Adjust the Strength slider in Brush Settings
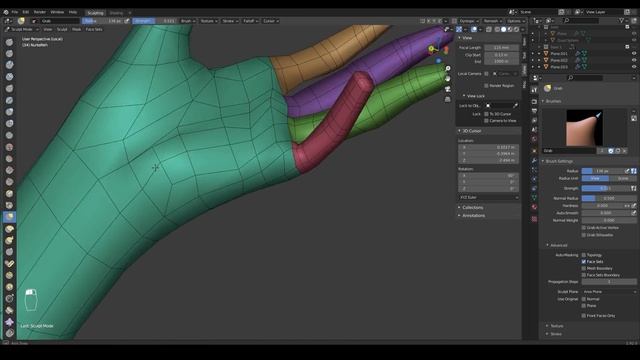This screenshot has height=360, width=640. (606, 188)
